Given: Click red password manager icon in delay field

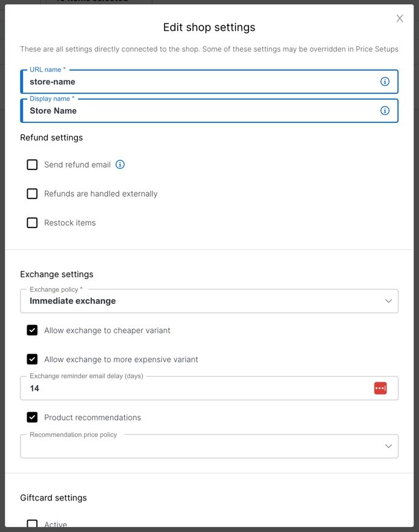Looking at the screenshot, I should click(x=380, y=389).
